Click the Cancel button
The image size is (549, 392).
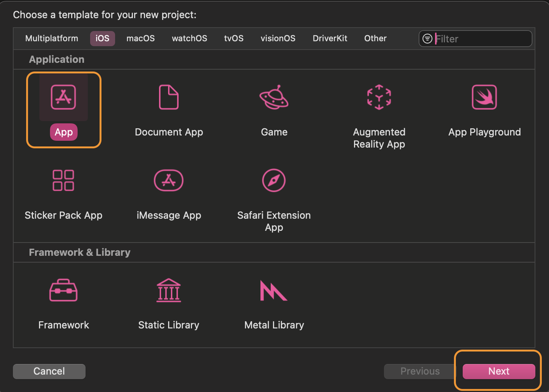pyautogui.click(x=49, y=371)
